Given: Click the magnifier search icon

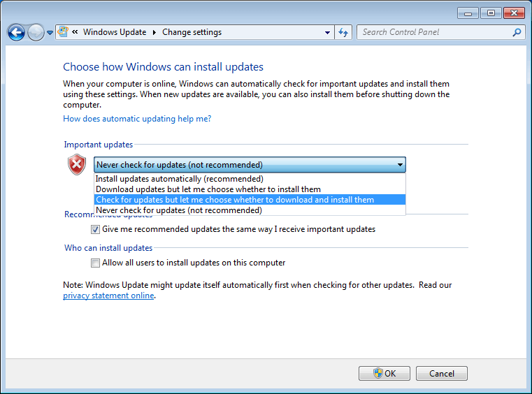Looking at the screenshot, I should pyautogui.click(x=517, y=32).
